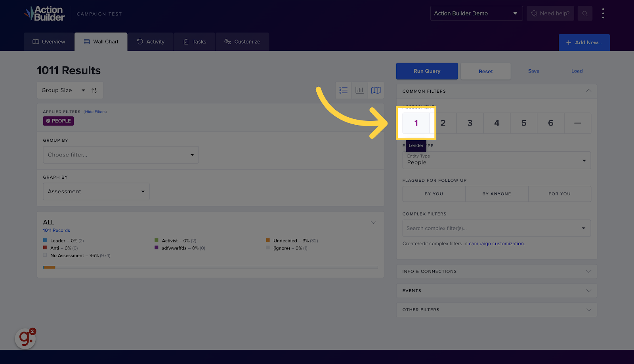This screenshot has width=634, height=364.
Task: Click the blue Leader legend color swatch
Action: point(45,240)
